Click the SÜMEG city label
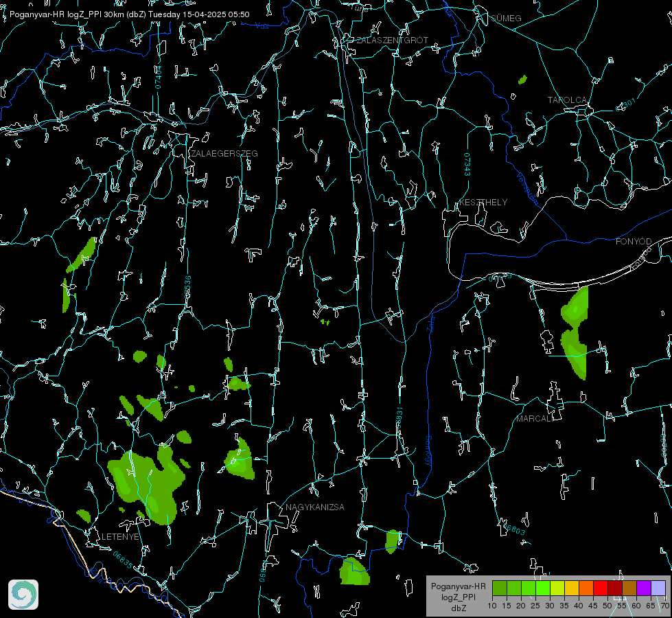The image size is (672, 618). [506, 18]
